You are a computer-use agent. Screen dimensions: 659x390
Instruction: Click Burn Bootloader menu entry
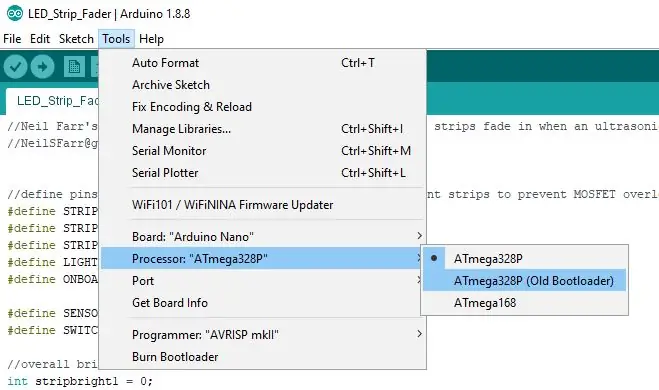(x=263, y=356)
